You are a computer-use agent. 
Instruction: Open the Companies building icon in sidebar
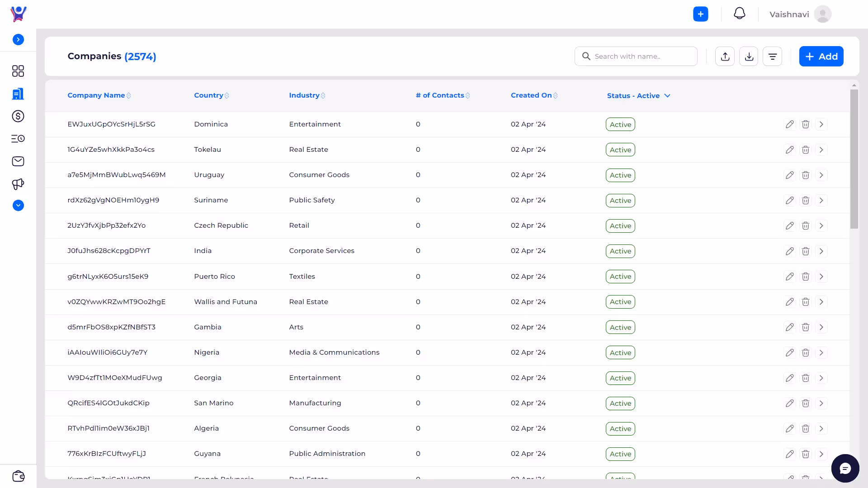pos(18,94)
